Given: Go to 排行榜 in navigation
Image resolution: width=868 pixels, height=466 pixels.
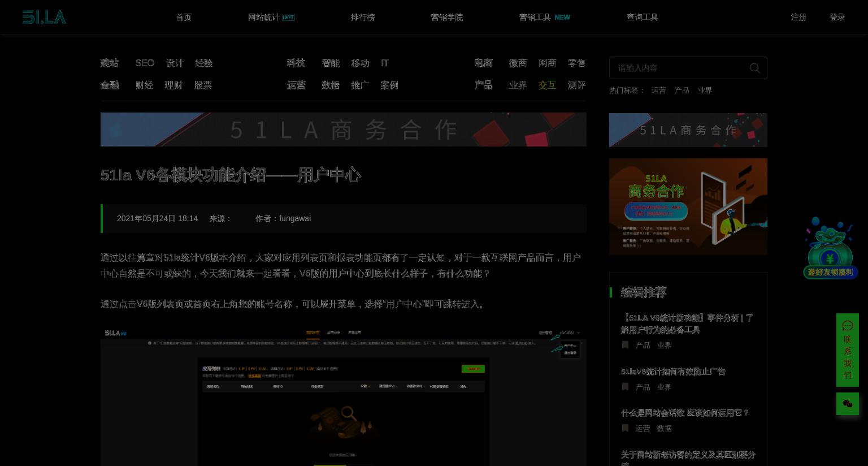Looking at the screenshot, I should coord(363,17).
